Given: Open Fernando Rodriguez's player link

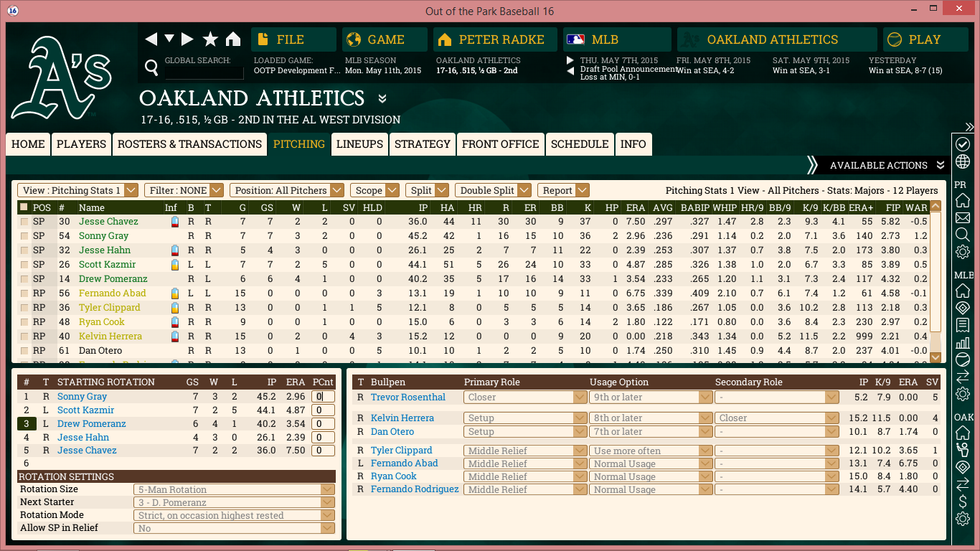Looking at the screenshot, I should (x=415, y=489).
